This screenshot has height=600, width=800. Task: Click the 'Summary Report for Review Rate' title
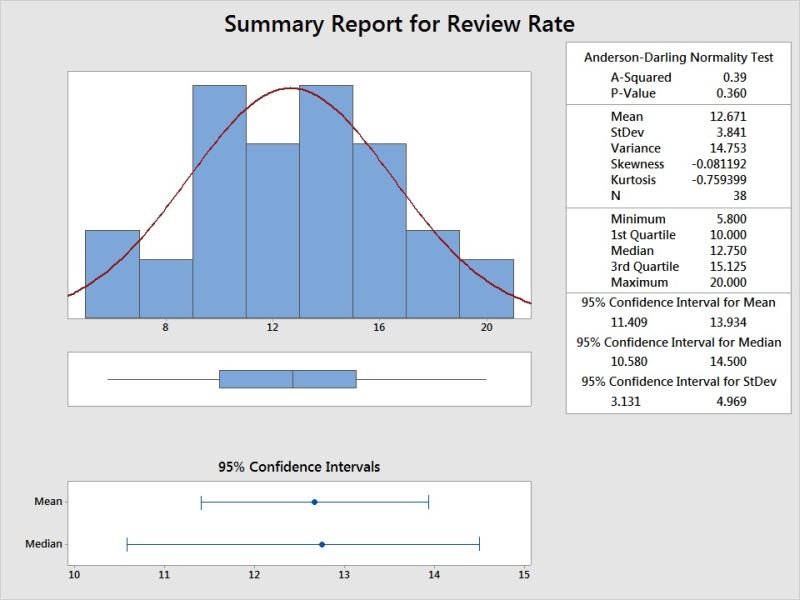click(x=399, y=23)
